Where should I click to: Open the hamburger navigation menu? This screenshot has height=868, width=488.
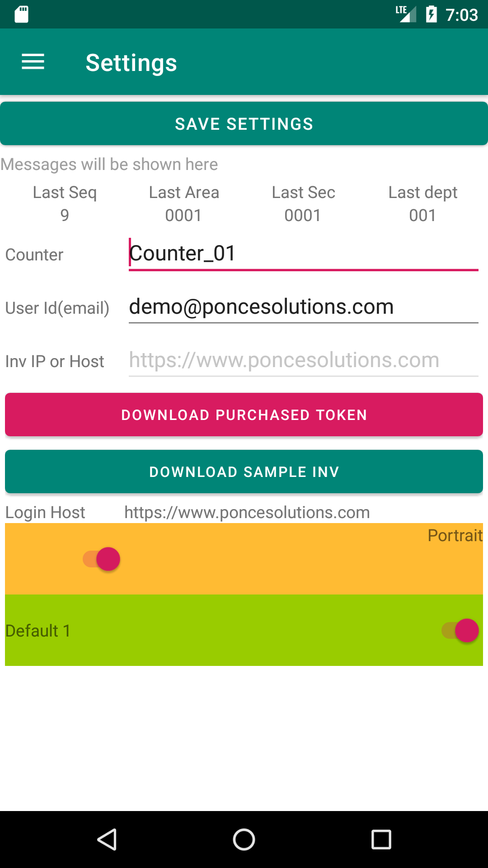(x=33, y=62)
